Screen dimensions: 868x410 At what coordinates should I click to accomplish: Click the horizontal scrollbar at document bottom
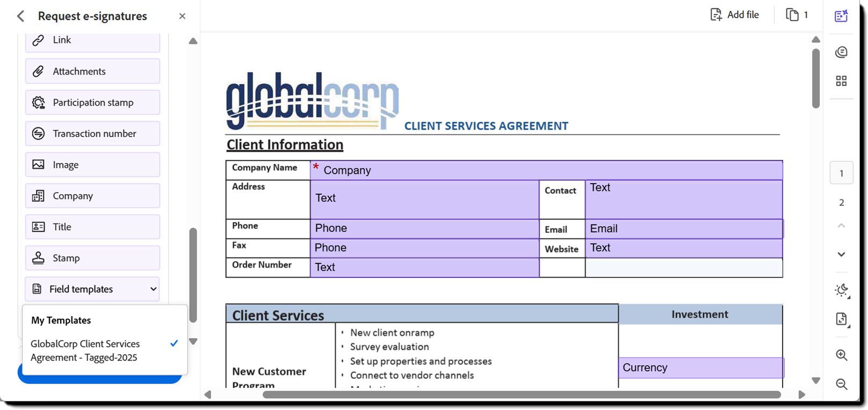pos(521,394)
